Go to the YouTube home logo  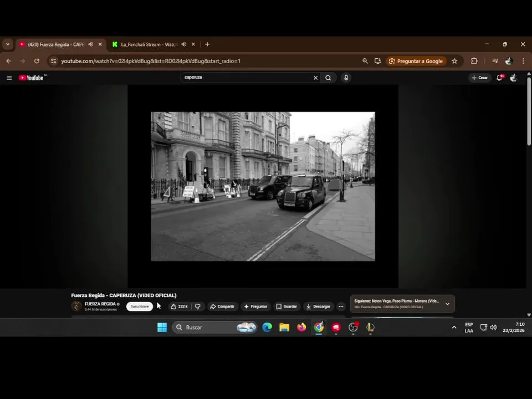pyautogui.click(x=31, y=78)
